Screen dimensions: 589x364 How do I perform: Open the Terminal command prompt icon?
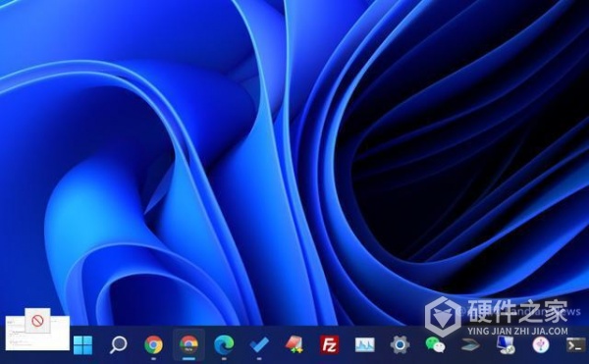pos(576,344)
